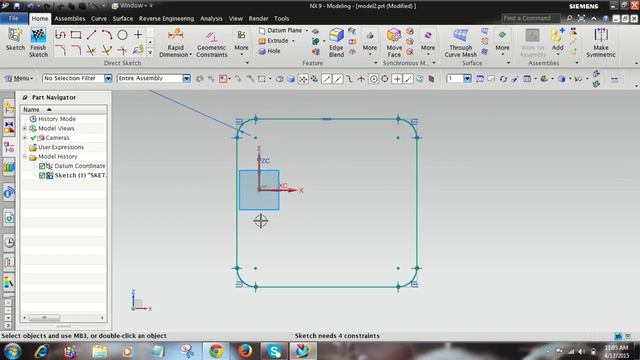Toggle Point on Curve snap option

coord(408,79)
